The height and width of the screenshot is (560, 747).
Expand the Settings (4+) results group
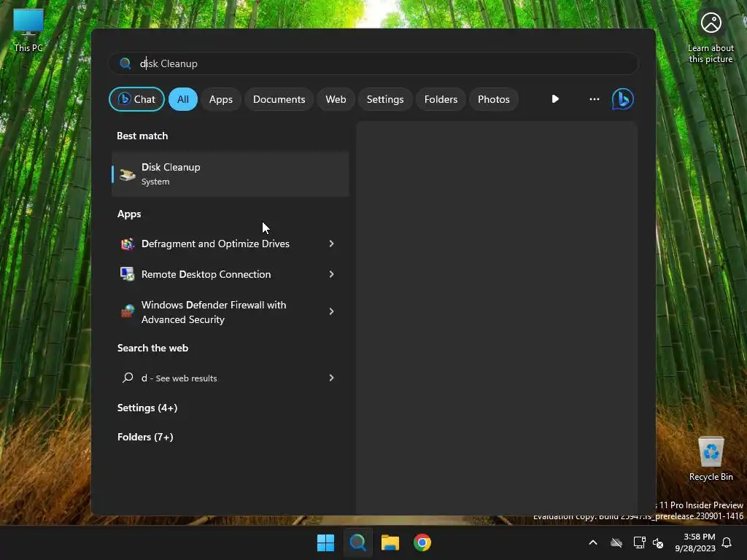pyautogui.click(x=147, y=408)
